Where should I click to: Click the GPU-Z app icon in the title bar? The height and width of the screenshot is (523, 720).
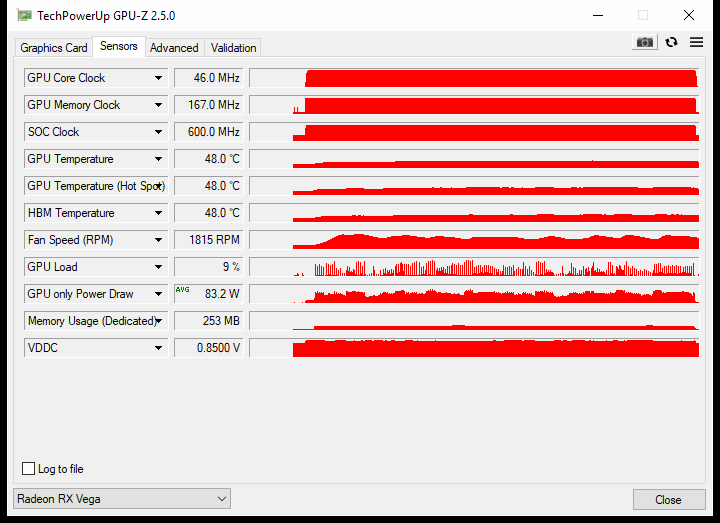click(24, 16)
